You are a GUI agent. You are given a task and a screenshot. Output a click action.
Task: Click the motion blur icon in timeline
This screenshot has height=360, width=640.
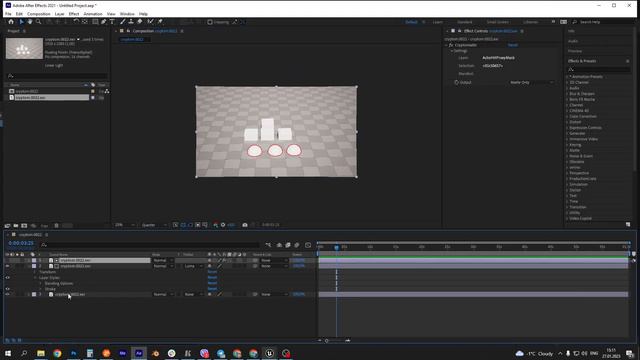tap(297, 245)
